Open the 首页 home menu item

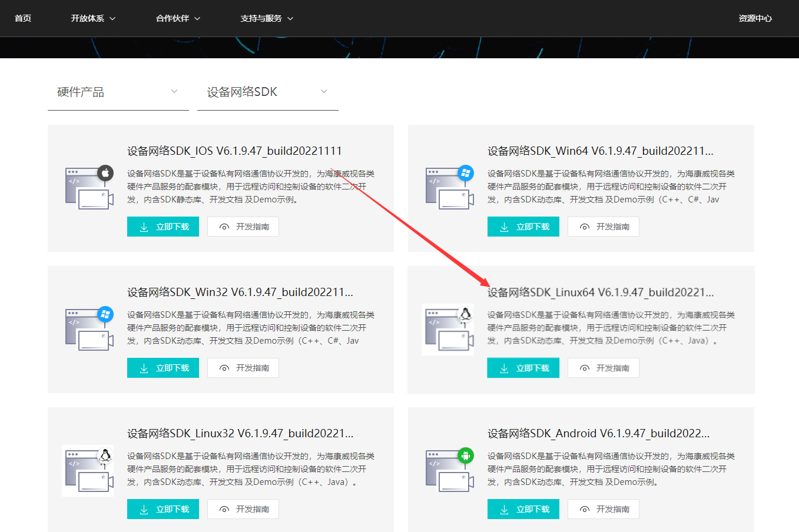coord(23,18)
